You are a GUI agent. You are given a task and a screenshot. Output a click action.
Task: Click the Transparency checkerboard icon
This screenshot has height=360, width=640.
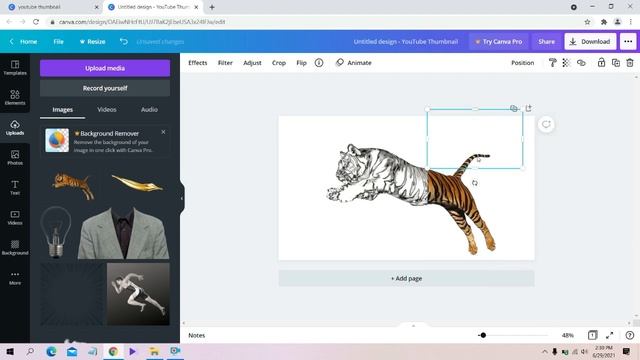click(x=566, y=63)
